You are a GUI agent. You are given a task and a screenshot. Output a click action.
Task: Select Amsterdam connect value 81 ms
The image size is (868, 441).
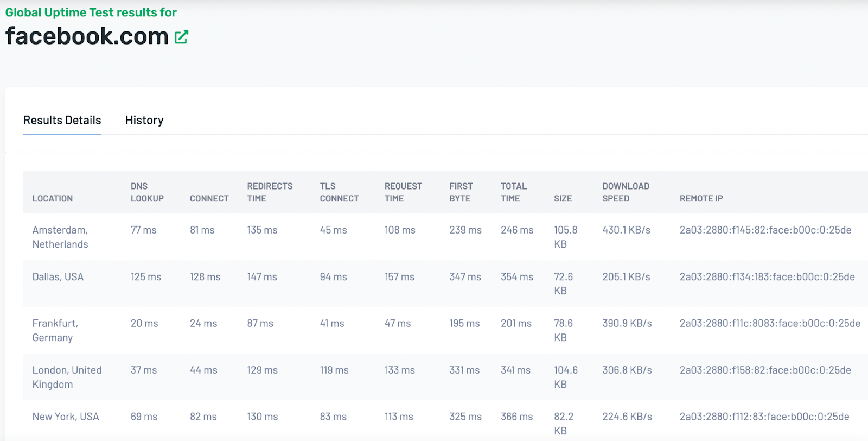tap(202, 230)
